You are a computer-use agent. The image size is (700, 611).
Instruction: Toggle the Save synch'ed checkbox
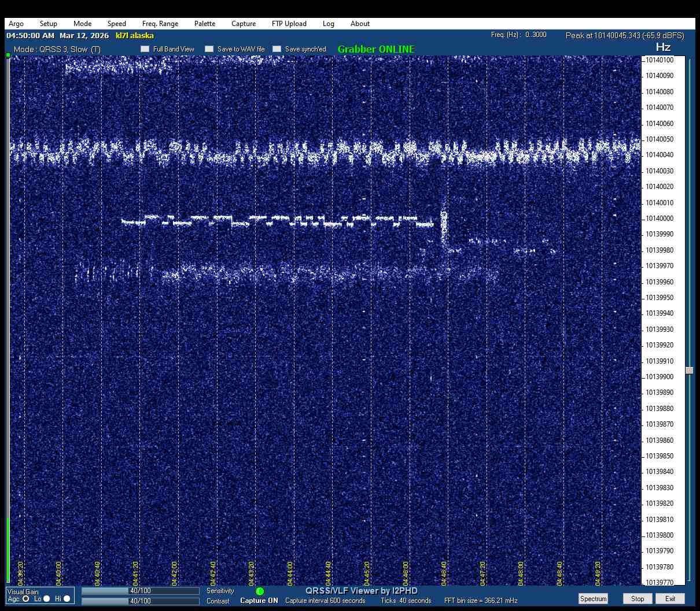pyautogui.click(x=277, y=49)
